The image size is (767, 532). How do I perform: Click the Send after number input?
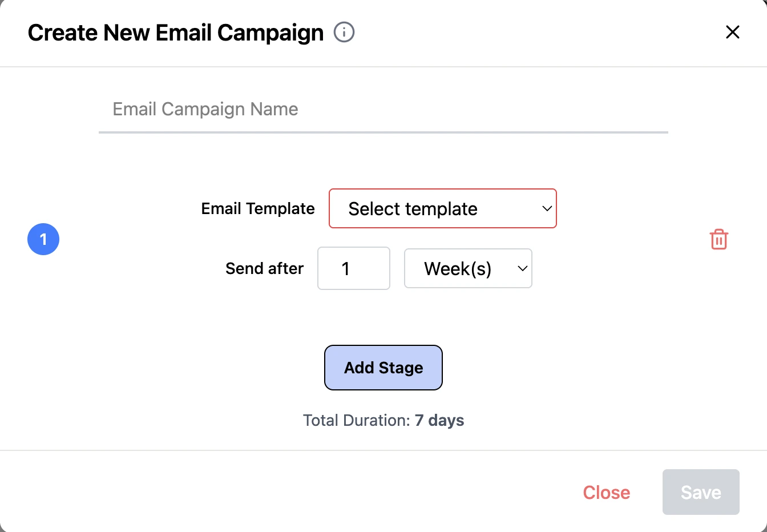coord(353,268)
